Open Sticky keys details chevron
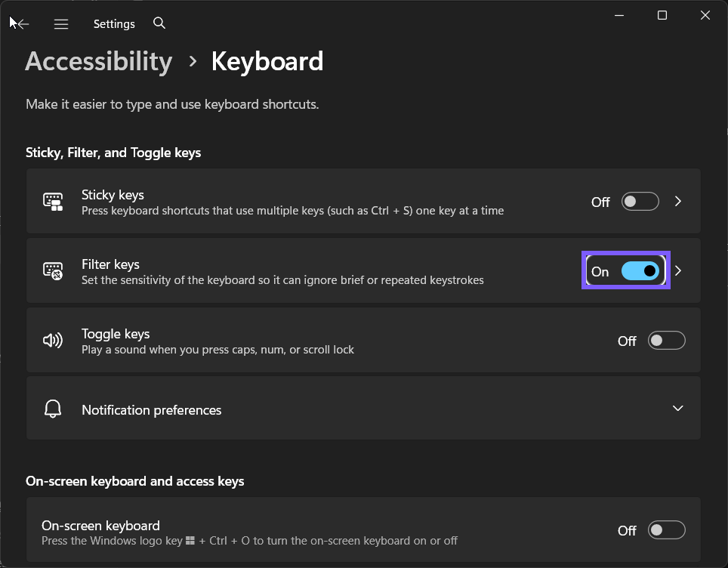 [678, 201]
